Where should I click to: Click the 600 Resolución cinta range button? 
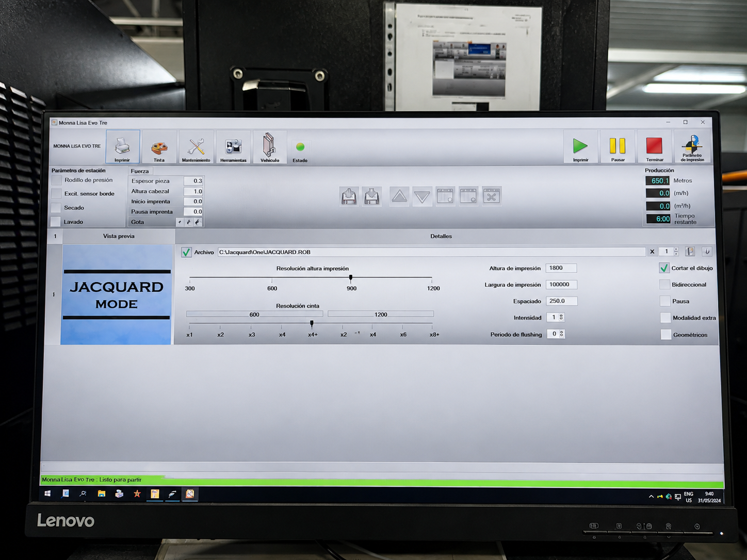pos(254,314)
